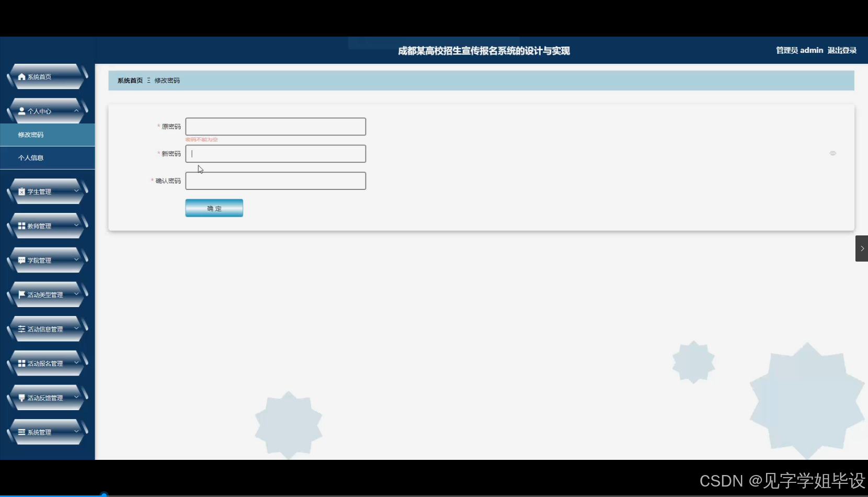This screenshot has height=497, width=868.
Task: Click the trophy icon beside 活动反馈管理
Action: click(x=21, y=398)
